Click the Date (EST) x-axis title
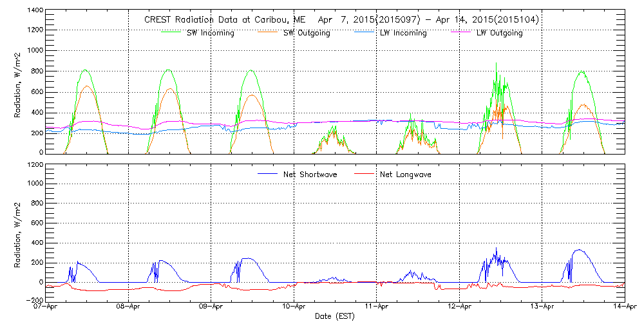The image size is (644, 322). (336, 316)
